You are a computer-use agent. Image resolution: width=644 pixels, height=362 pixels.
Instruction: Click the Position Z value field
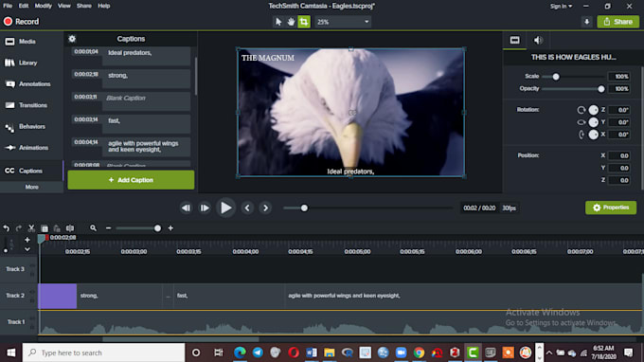619,180
